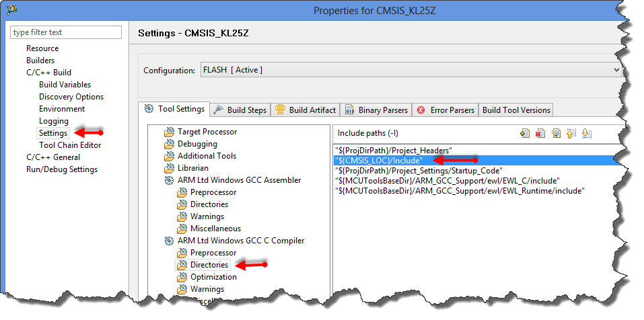Select the Target Processor settings icon
Screen dimensions: 644x320
169,132
